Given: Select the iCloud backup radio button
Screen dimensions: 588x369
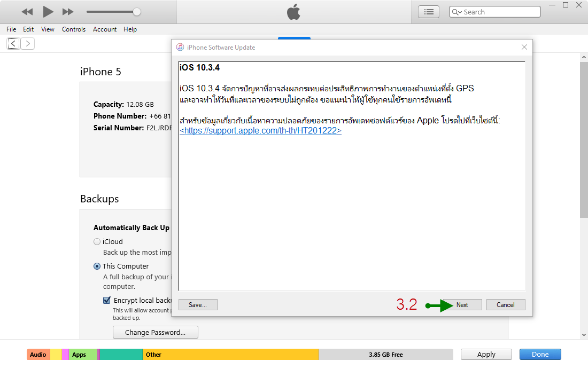Looking at the screenshot, I should [x=97, y=241].
